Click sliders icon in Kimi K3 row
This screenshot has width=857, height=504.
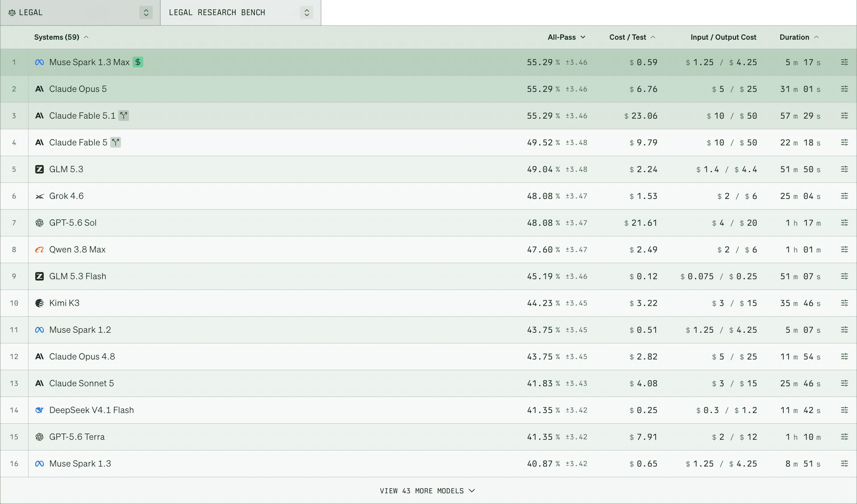[x=844, y=303]
